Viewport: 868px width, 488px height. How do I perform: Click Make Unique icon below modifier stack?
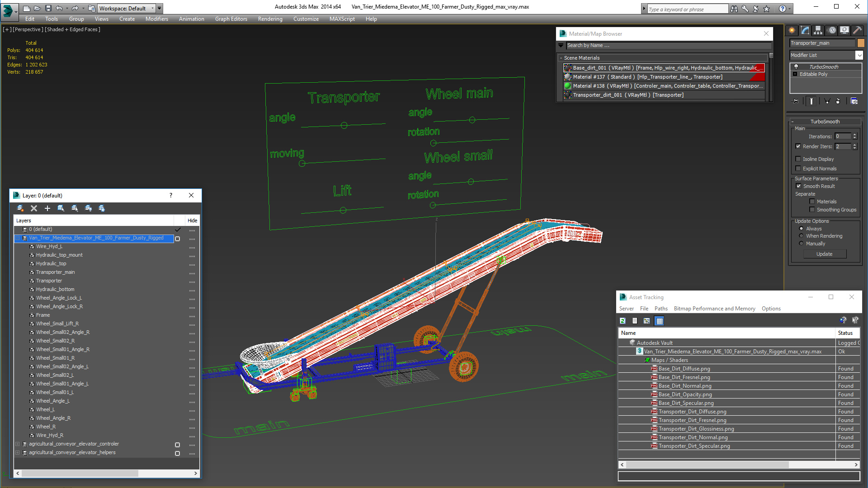tap(827, 101)
